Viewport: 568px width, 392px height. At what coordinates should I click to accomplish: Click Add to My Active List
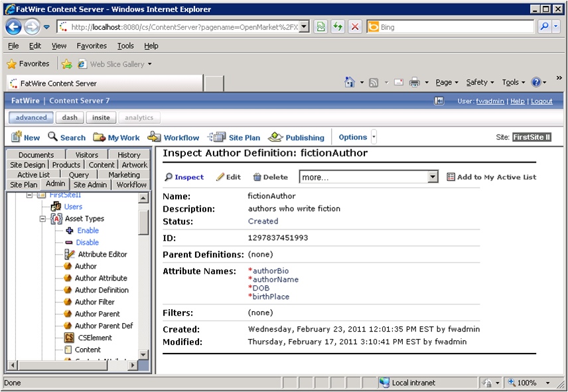pyautogui.click(x=491, y=177)
